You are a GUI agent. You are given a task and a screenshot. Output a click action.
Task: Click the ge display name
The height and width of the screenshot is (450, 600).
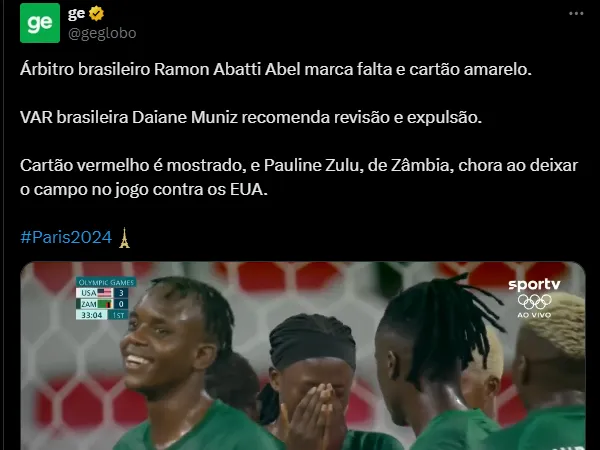point(76,13)
